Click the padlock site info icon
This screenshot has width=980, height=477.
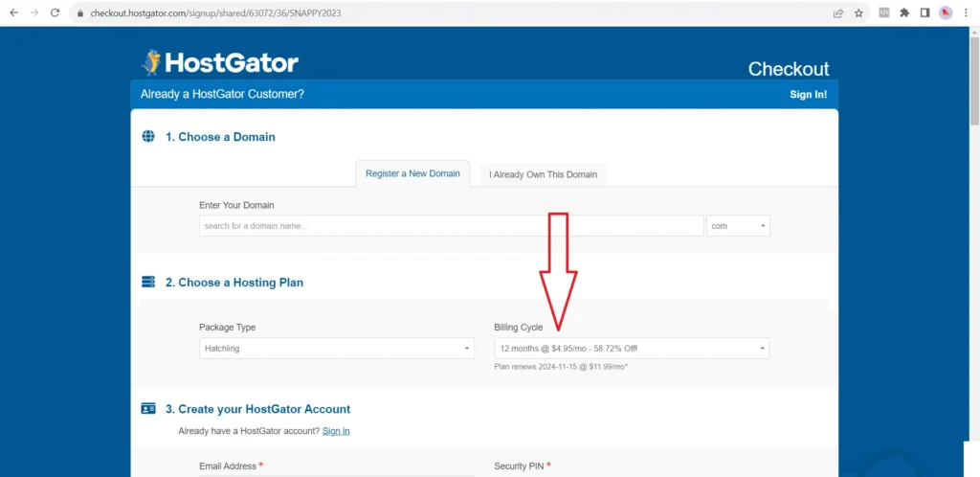pyautogui.click(x=80, y=13)
